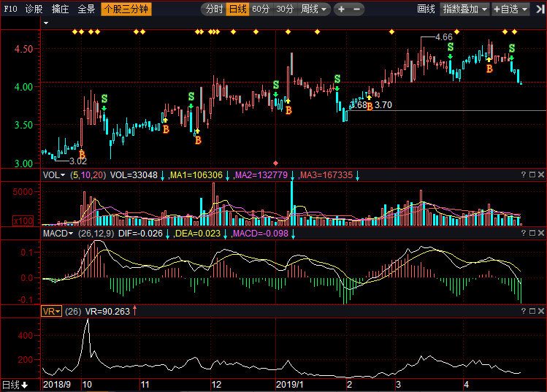This screenshot has width=547, height=392.
Task: Click the 3.02 low price label
Action: click(78, 161)
